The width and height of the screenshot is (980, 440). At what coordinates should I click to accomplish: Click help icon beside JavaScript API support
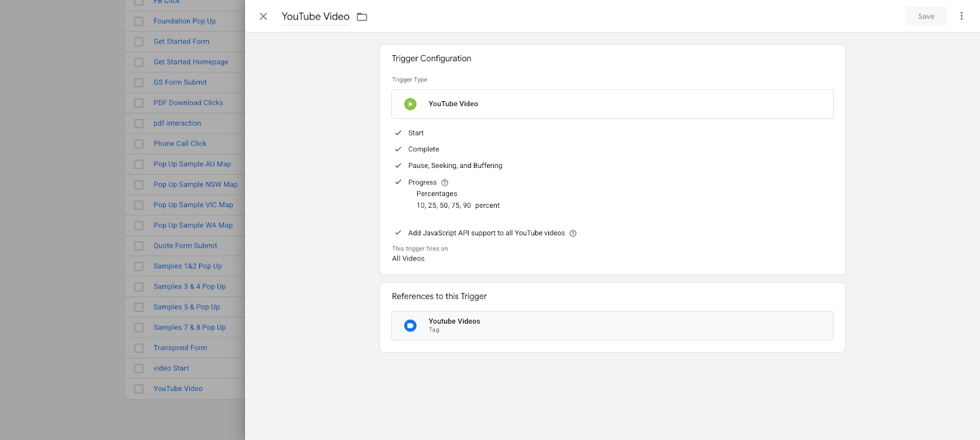[573, 233]
